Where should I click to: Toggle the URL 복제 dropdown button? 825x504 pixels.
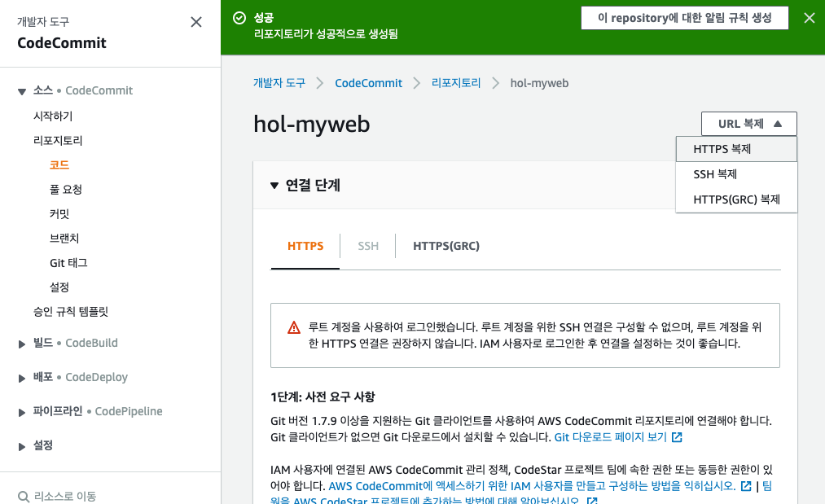[x=748, y=124]
